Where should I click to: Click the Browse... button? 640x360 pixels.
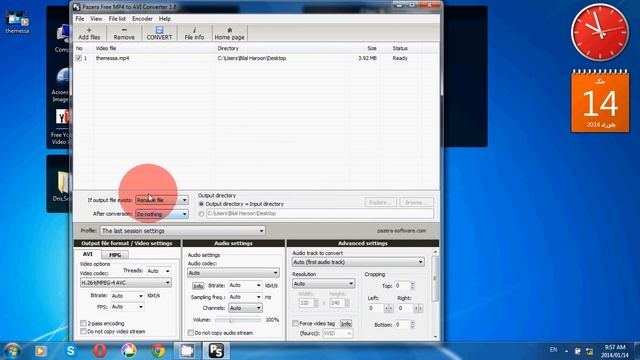[416, 202]
